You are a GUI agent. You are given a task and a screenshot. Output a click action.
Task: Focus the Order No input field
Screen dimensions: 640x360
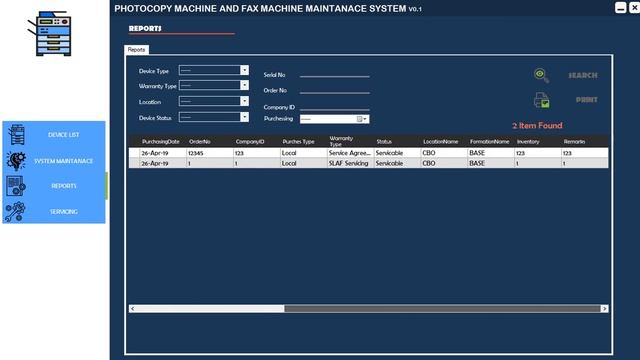334,89
